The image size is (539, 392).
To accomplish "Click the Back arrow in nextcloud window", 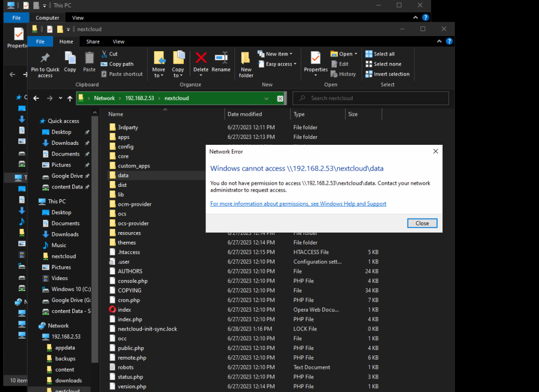I will (x=36, y=98).
